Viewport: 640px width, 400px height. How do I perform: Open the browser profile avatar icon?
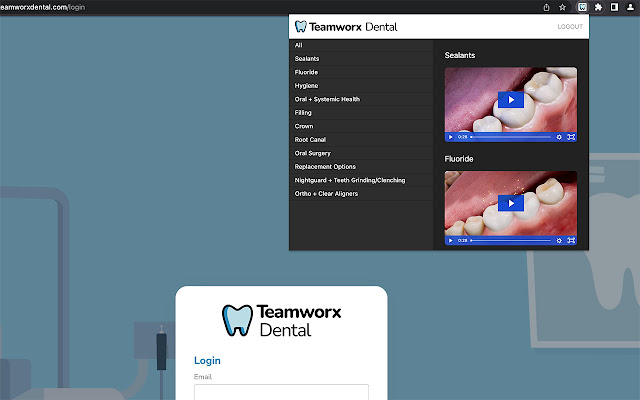pyautogui.click(x=631, y=7)
